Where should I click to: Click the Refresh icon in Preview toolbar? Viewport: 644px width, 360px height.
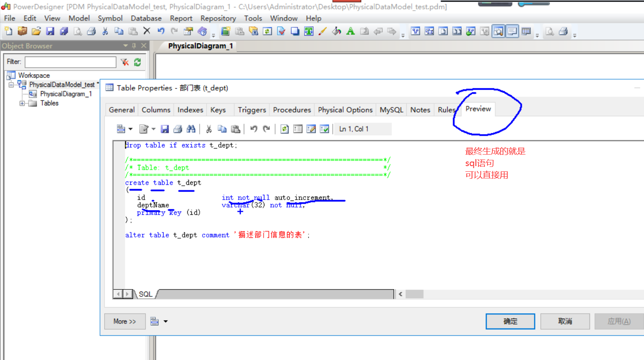(x=284, y=129)
